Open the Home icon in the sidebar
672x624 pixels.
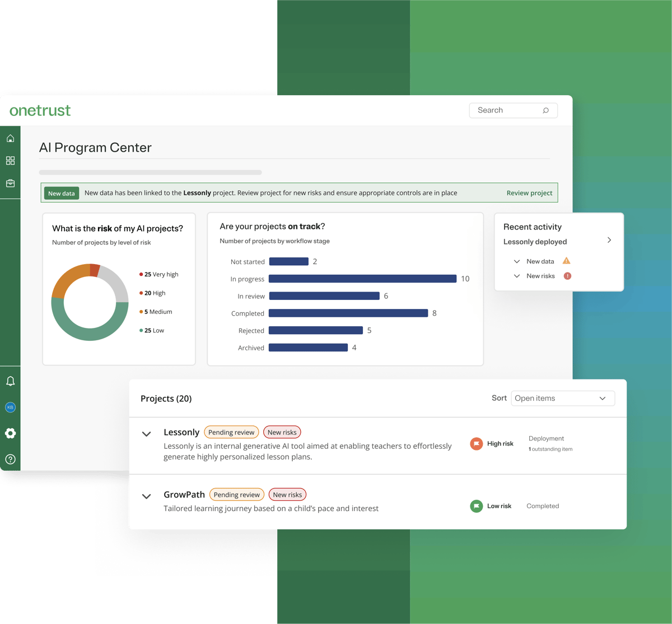tap(10, 138)
